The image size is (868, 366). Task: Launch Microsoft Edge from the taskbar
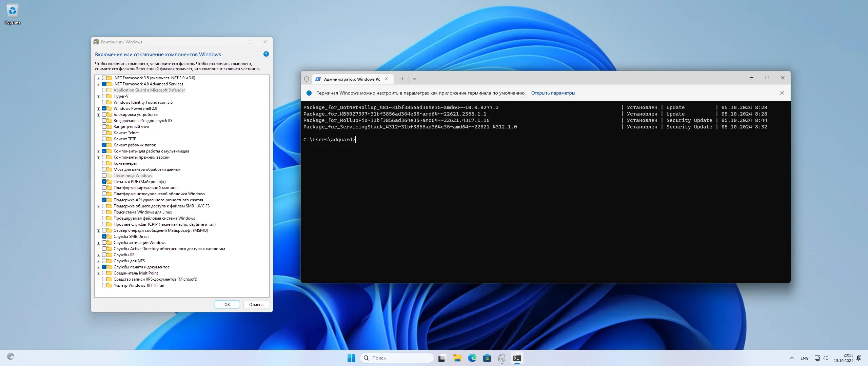pyautogui.click(x=472, y=358)
